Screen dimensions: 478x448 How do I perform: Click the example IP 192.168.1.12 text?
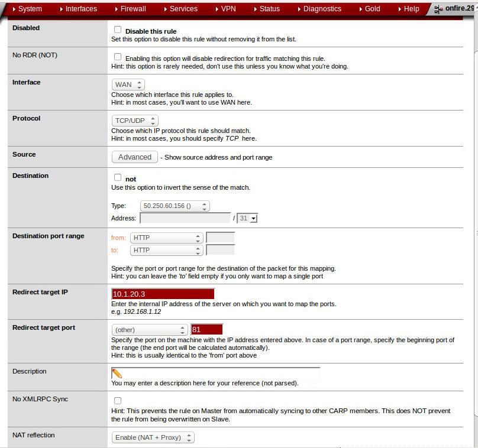tap(143, 311)
